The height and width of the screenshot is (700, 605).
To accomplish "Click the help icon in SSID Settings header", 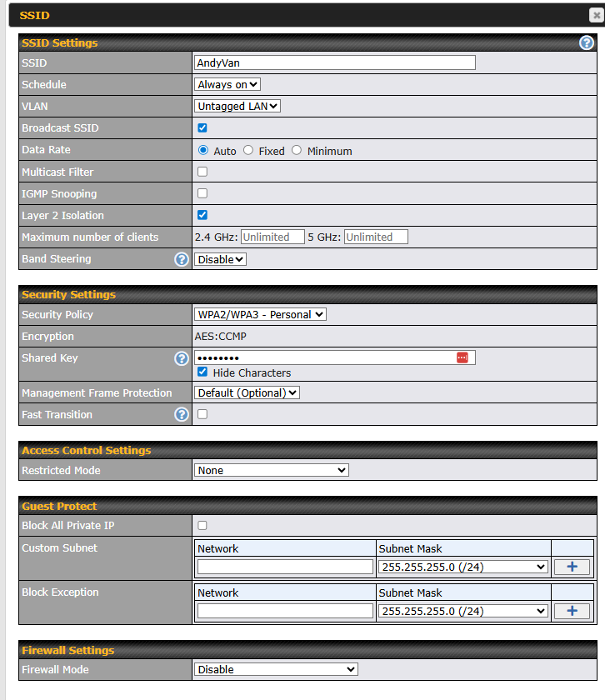I will pyautogui.click(x=587, y=42).
